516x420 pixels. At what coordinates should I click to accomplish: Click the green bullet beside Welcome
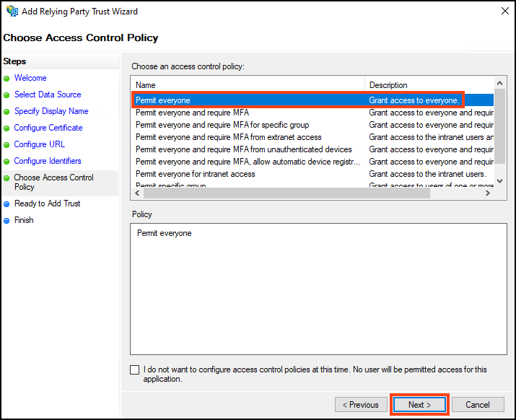click(6, 79)
